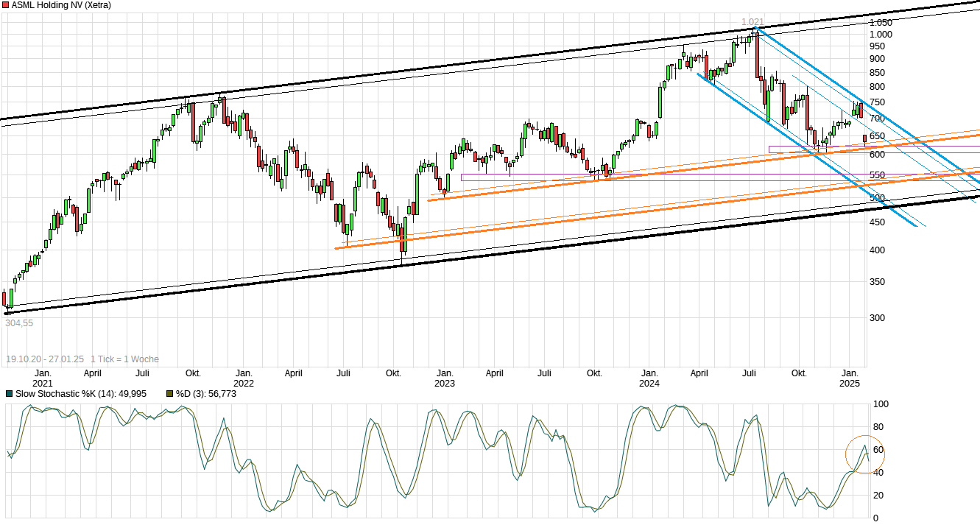Click the orange circle on the stochastic chart
This screenshot has height=525, width=980.
[864, 454]
